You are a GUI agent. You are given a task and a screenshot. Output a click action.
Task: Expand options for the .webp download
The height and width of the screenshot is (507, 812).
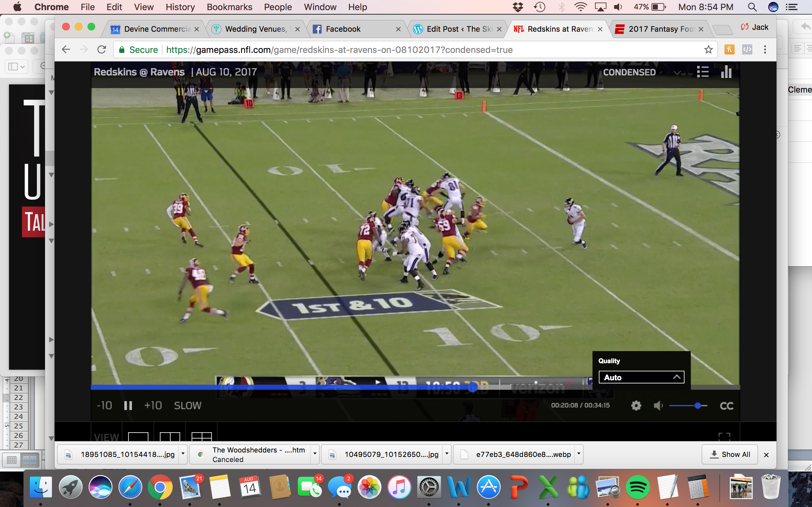[x=579, y=454]
